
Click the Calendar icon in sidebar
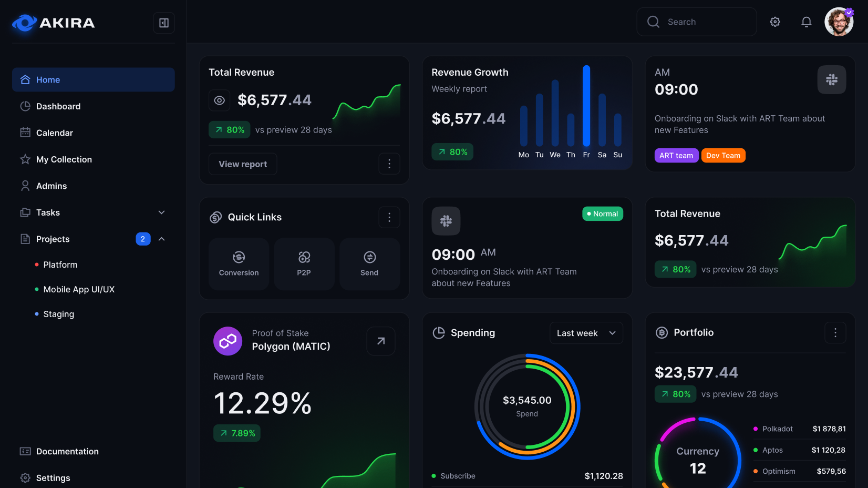click(x=25, y=133)
